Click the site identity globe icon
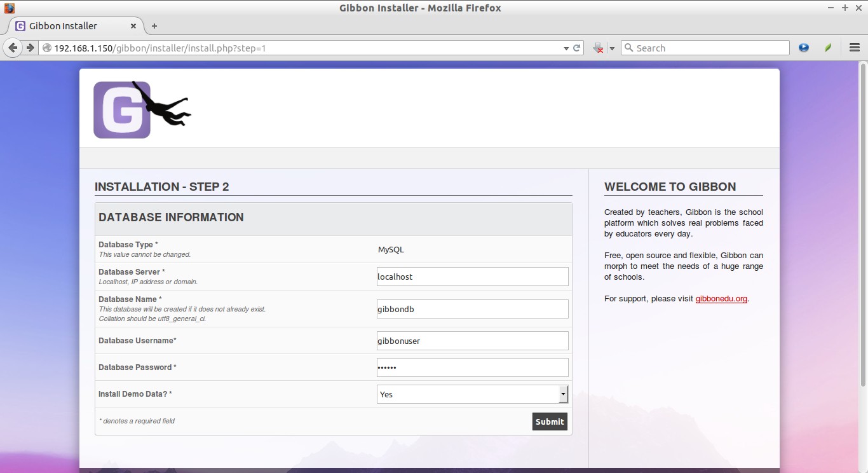Screen dimensions: 868x473 click(46, 48)
